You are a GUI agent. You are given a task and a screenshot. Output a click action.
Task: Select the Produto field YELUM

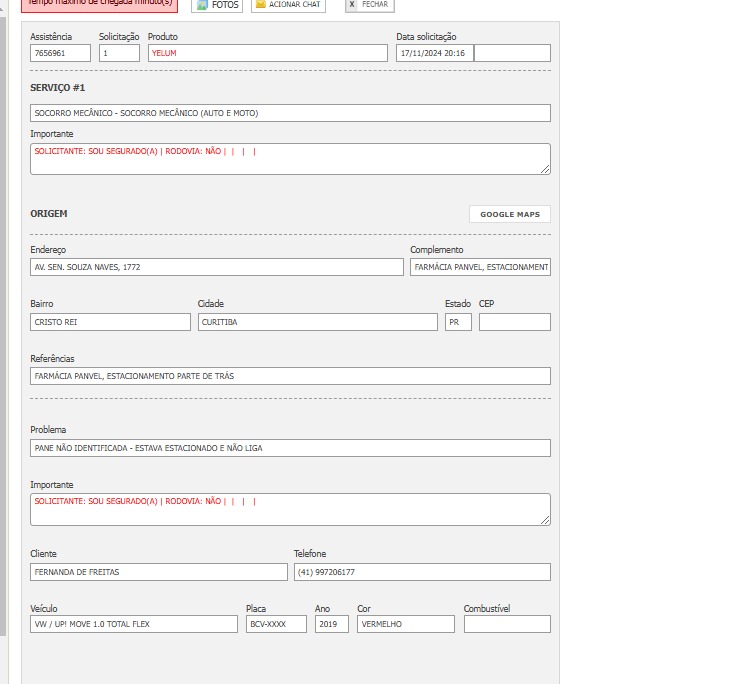point(268,53)
